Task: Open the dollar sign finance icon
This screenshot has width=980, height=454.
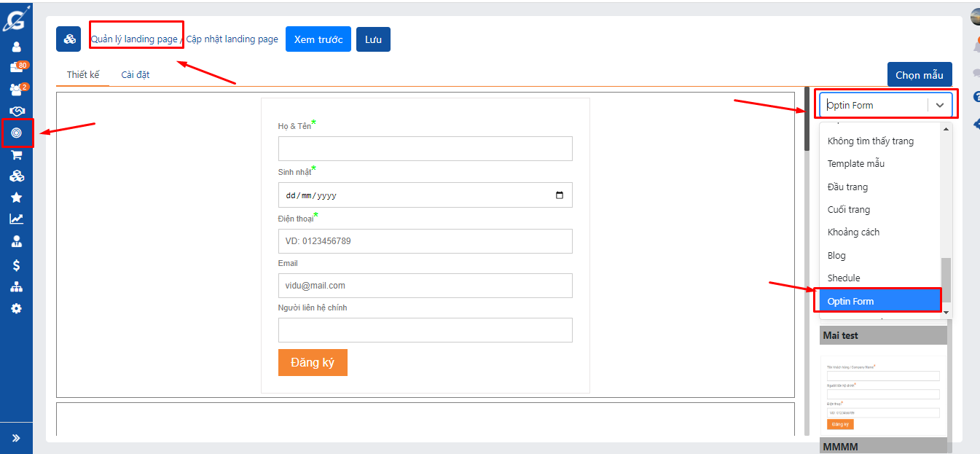Action: pos(16,265)
